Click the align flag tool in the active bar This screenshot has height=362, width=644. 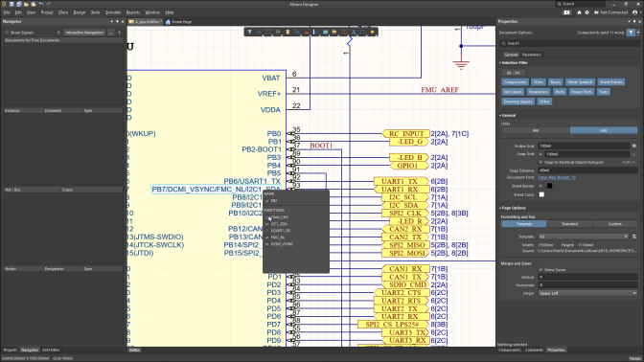click(278, 32)
